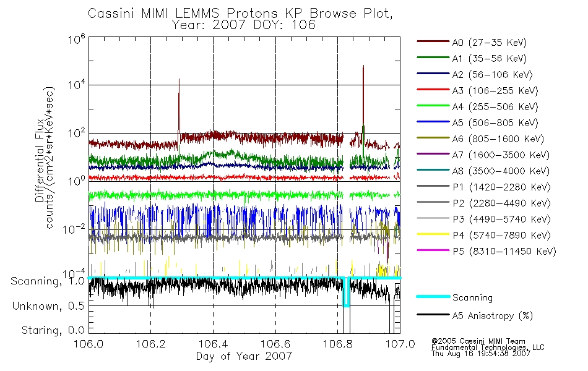This screenshot has height=371, width=588.
Task: Click the 106.2 x-axis tick label
Action: (x=151, y=344)
